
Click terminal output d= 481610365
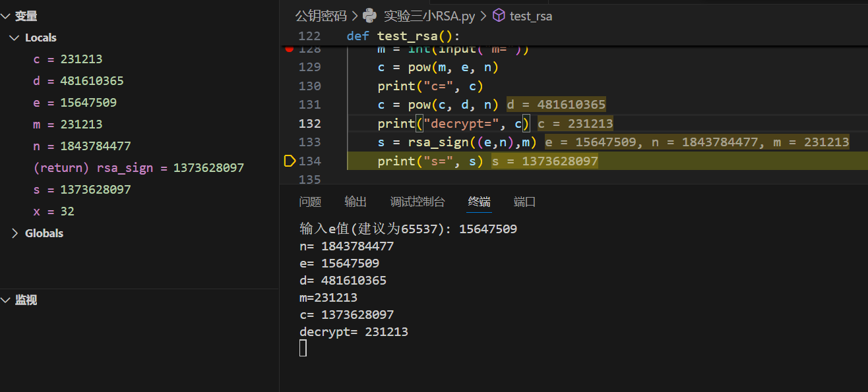[x=343, y=281]
